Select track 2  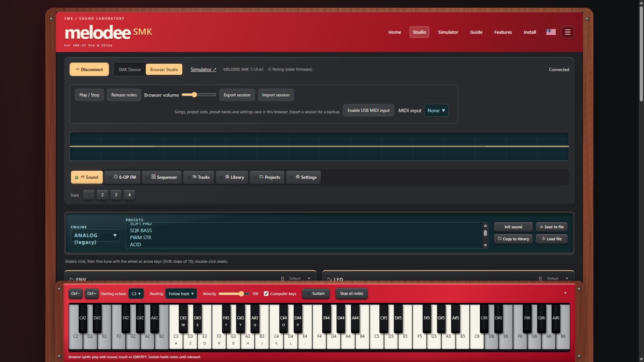(x=102, y=195)
